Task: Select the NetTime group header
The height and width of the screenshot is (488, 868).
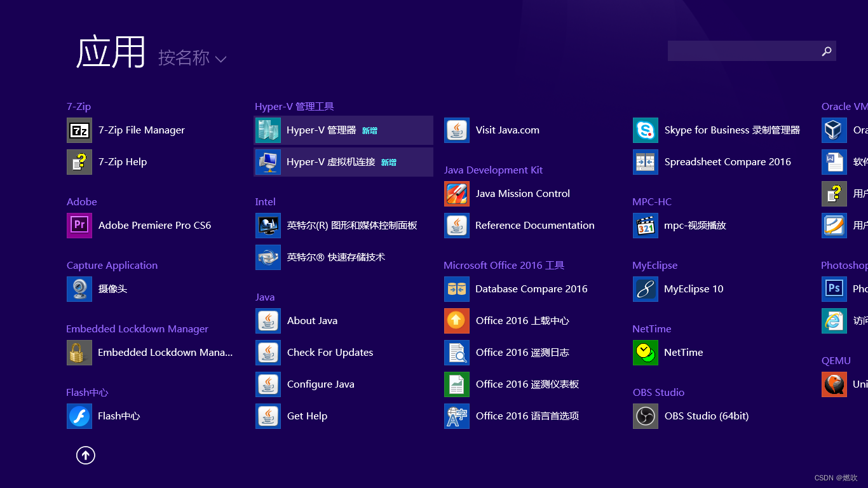Action: point(652,329)
